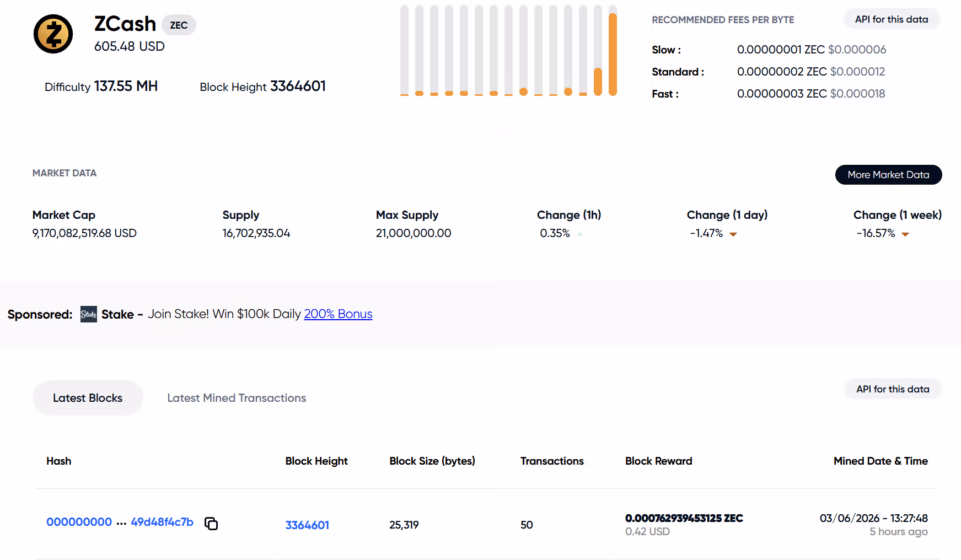Click block reward 0.000762939453125 ZEC

(684, 518)
